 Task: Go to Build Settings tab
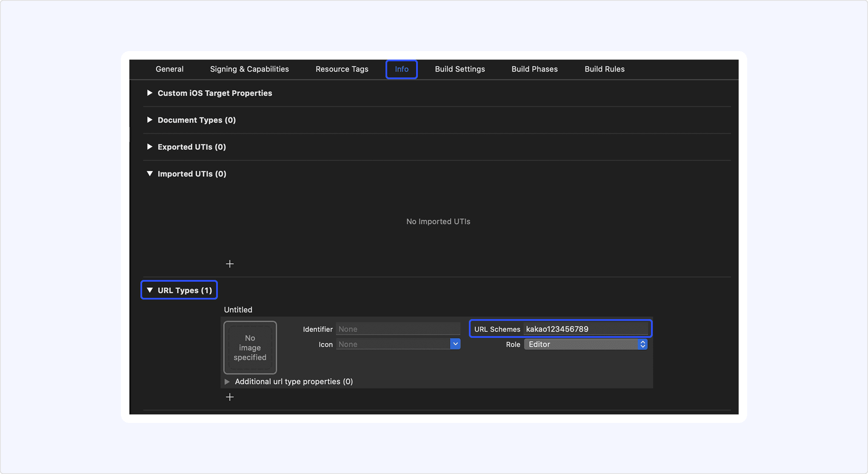pyautogui.click(x=460, y=69)
